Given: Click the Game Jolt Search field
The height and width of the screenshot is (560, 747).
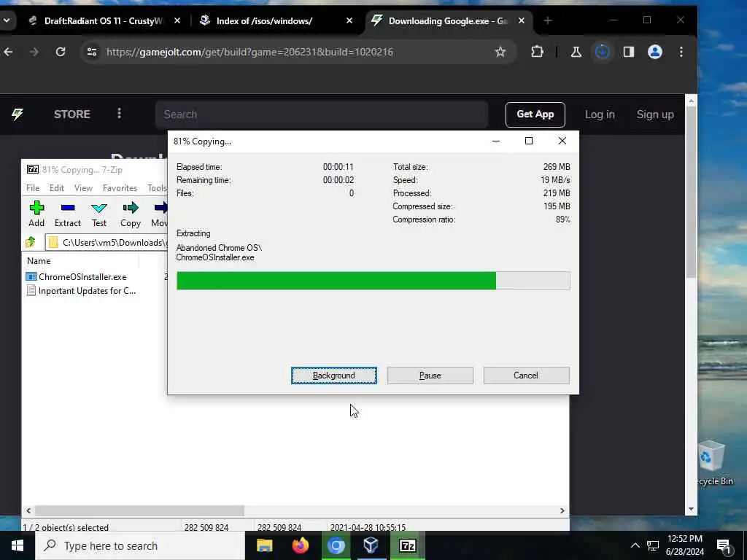Looking at the screenshot, I should click(x=322, y=114).
